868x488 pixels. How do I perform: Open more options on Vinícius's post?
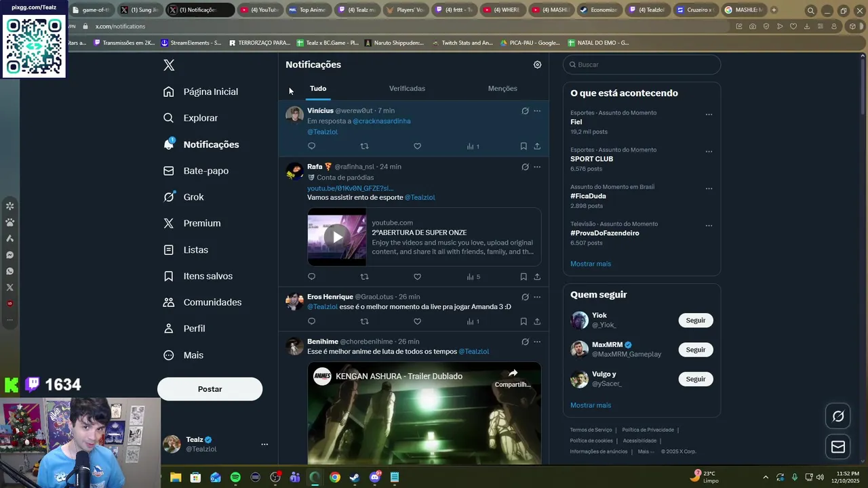click(x=537, y=110)
